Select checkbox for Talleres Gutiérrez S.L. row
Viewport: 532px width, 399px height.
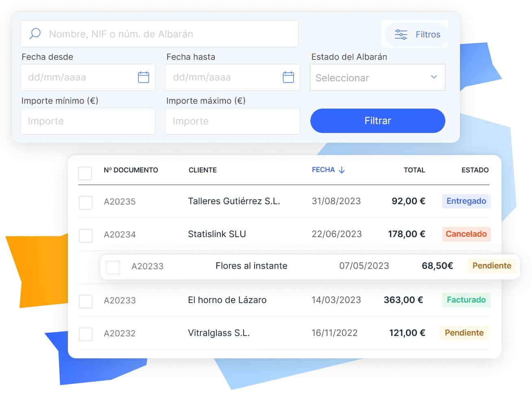(85, 203)
